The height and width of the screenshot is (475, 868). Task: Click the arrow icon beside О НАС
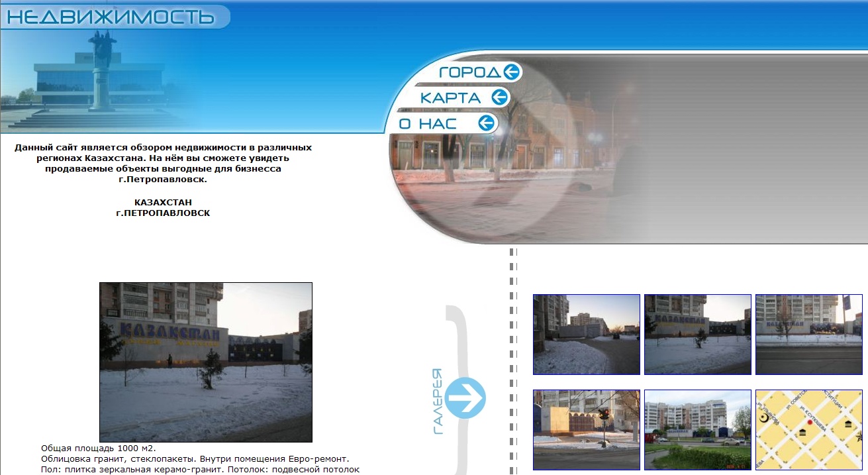pyautogui.click(x=487, y=123)
